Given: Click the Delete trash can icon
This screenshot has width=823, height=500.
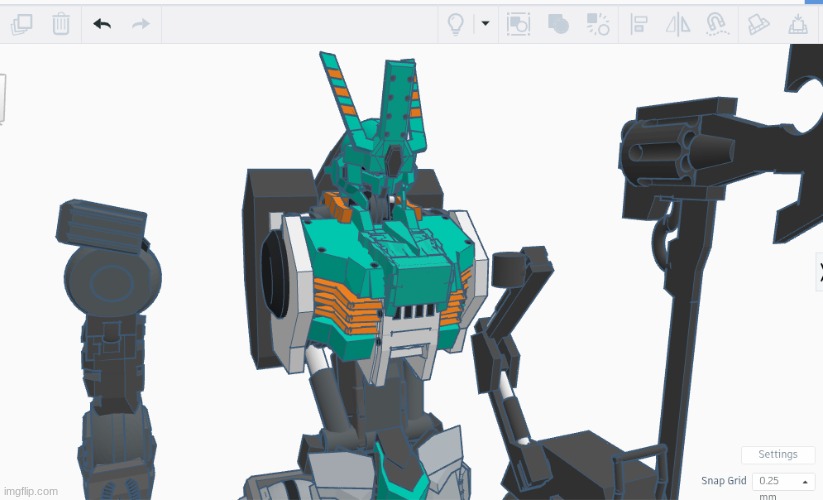Looking at the screenshot, I should [61, 24].
